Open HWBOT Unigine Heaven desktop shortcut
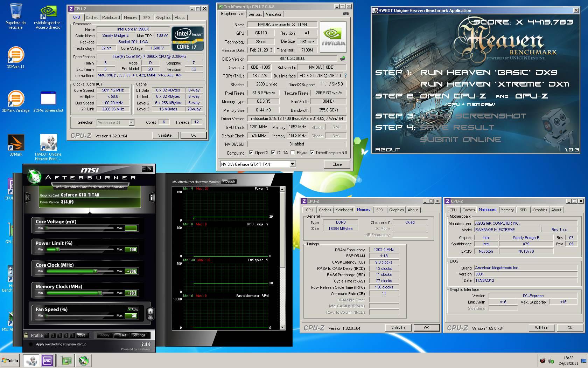The image size is (588, 368). (48, 147)
